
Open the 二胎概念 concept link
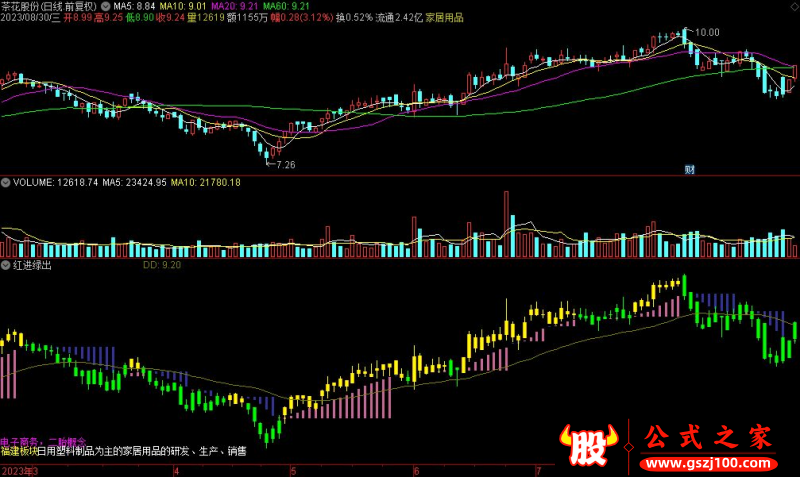(67, 442)
